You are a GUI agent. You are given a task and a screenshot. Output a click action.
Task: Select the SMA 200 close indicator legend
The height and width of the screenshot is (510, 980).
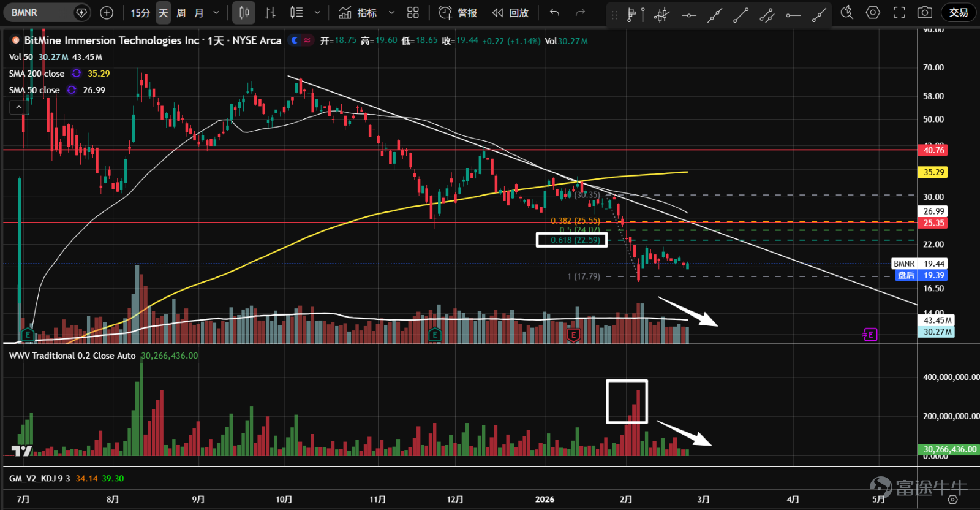37,74
